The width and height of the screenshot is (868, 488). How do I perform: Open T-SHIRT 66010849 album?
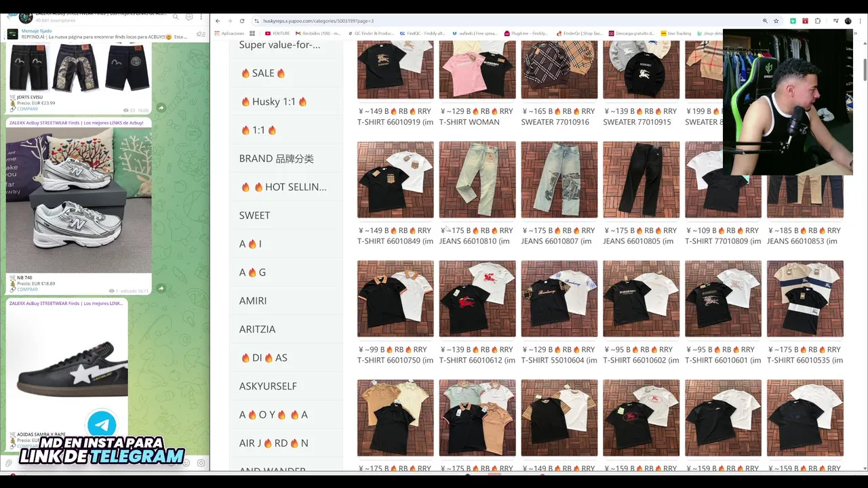[395, 180]
